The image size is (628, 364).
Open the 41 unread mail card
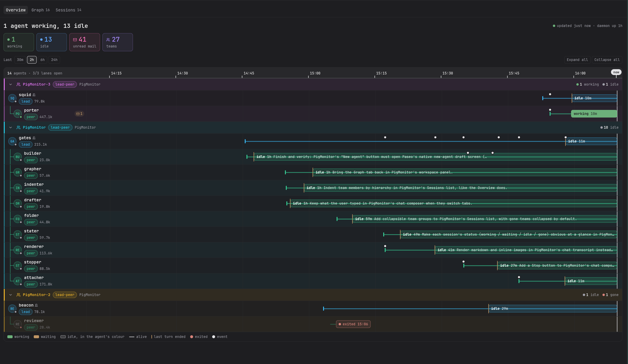click(85, 42)
